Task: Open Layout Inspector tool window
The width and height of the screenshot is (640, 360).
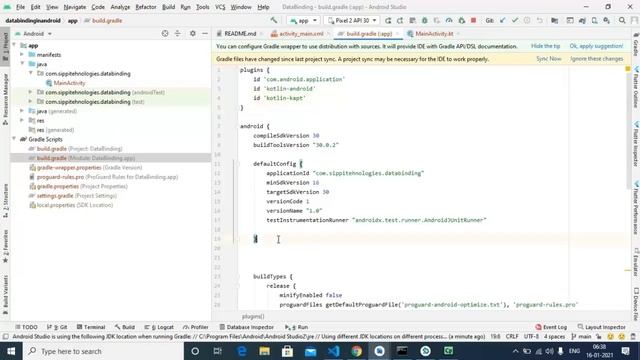Action: click(x=602, y=327)
